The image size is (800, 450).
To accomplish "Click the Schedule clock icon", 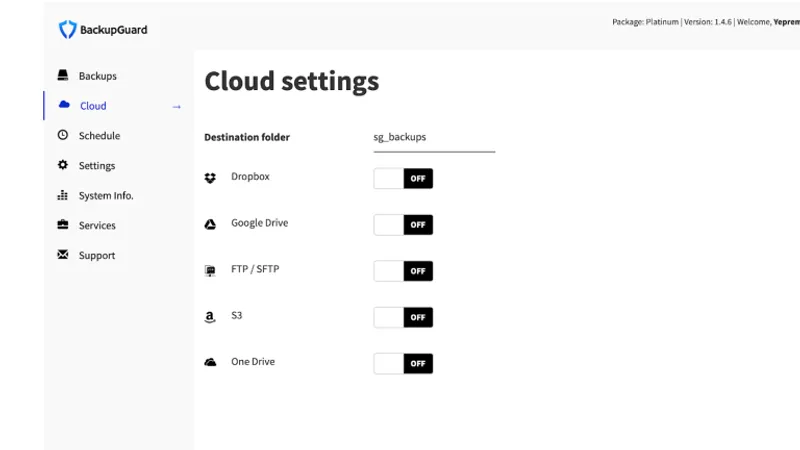I will point(63,135).
